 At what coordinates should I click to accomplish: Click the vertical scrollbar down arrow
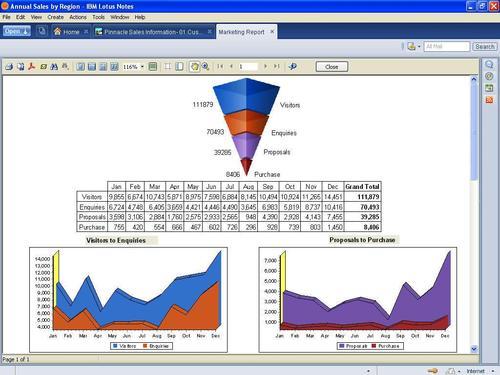pyautogui.click(x=474, y=349)
